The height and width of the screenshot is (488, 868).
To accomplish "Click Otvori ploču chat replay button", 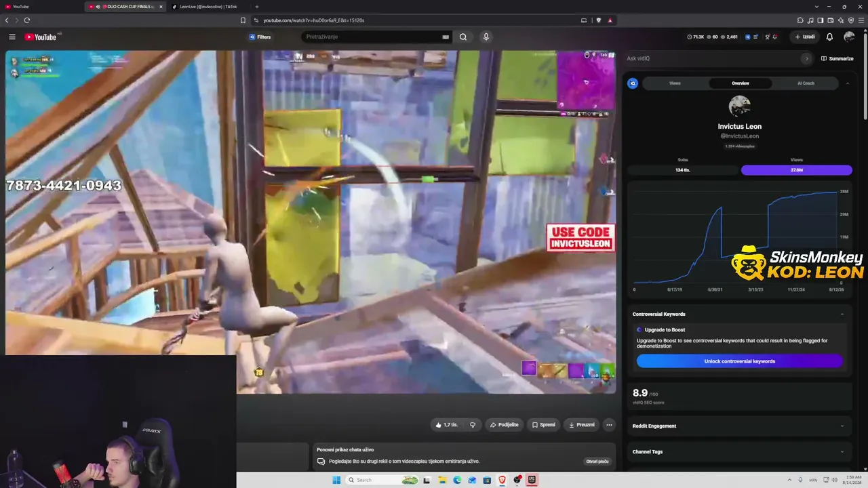I will (597, 462).
